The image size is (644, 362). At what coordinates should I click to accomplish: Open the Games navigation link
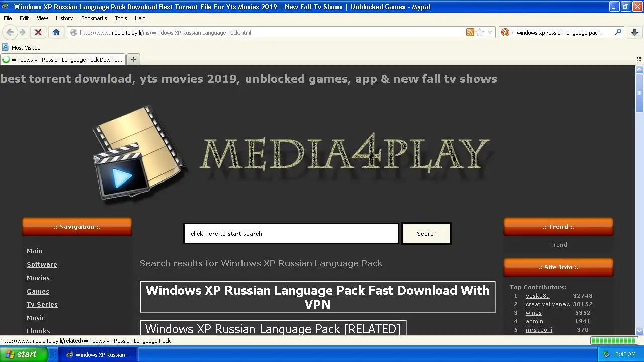(38, 291)
